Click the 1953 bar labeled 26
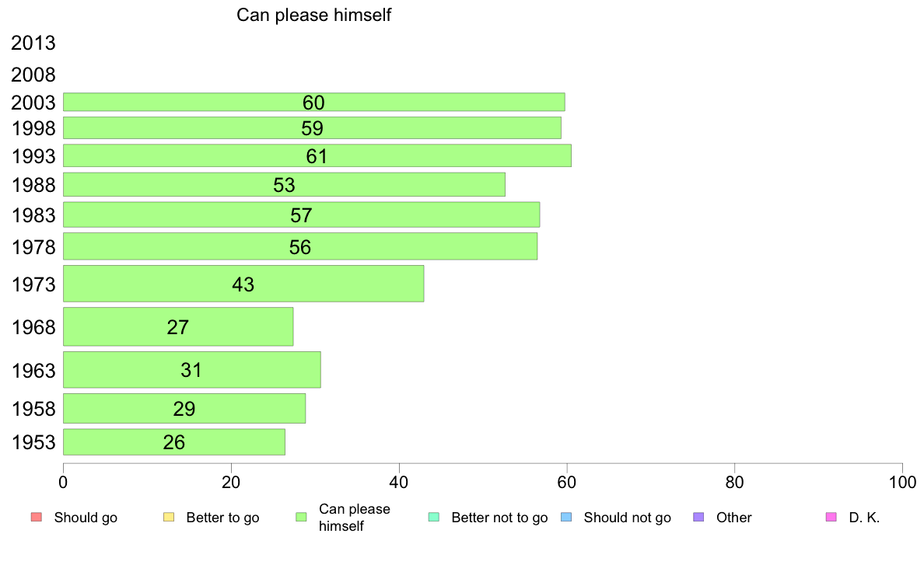 tap(174, 441)
